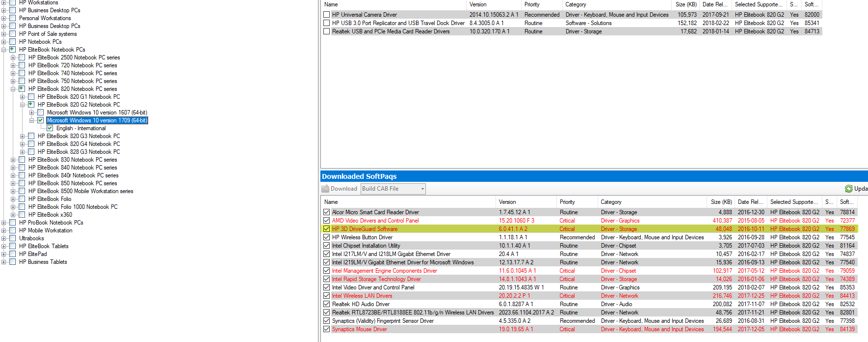Select Realtek RTL8723BE Wireless LAN Drivers row
The image size is (868, 342).
(589, 313)
